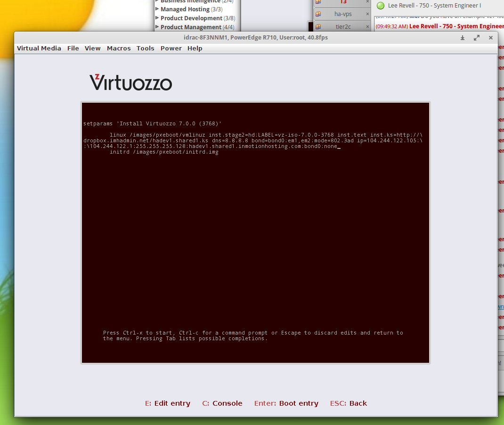504x425 pixels.
Task: Click the iDRAC window minimize arrow icon
Action: point(463,38)
